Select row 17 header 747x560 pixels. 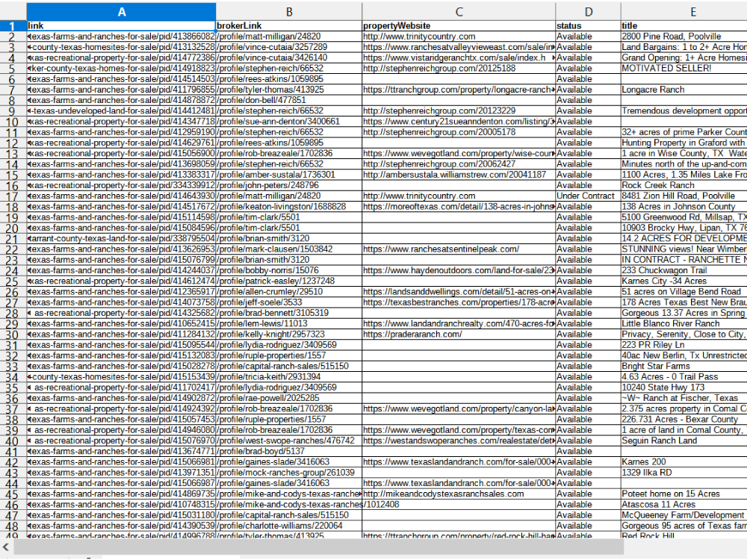click(x=13, y=196)
